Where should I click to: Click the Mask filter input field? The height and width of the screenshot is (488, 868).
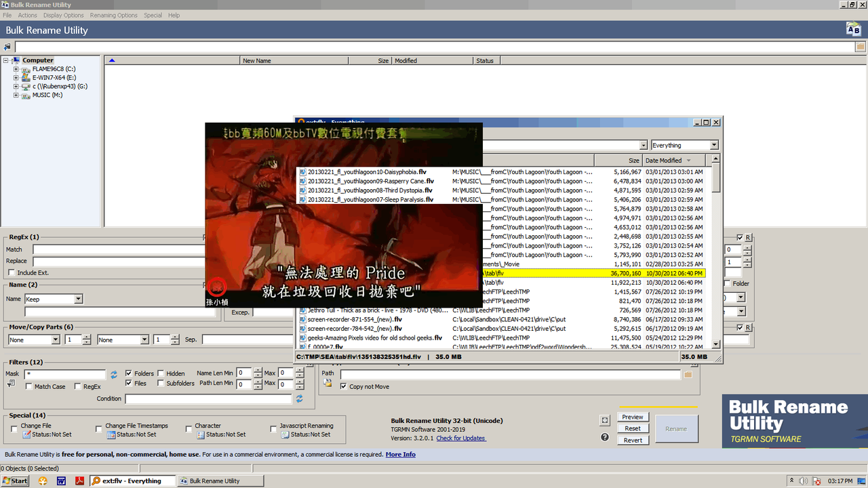65,374
